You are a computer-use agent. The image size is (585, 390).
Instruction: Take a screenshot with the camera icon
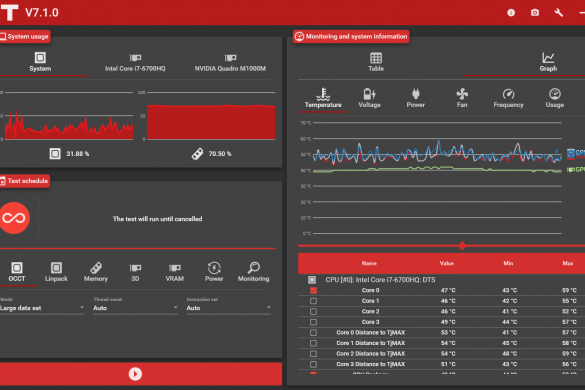click(x=535, y=13)
